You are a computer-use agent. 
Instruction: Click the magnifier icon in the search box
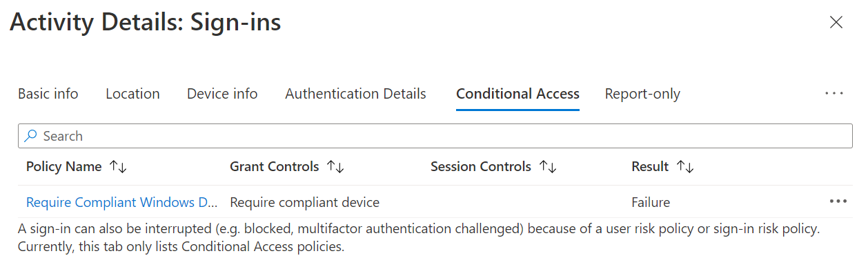(30, 136)
